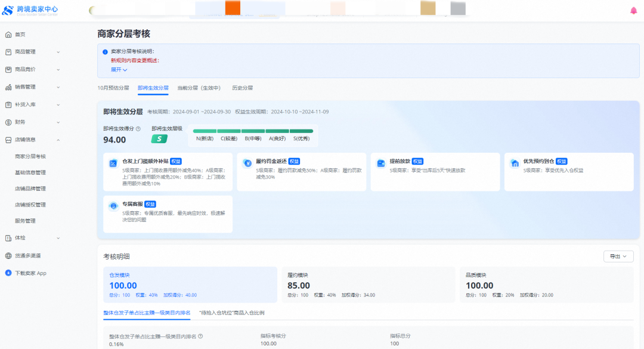
Task: Select the 销售管理 sidebar icon
Action: (8, 87)
